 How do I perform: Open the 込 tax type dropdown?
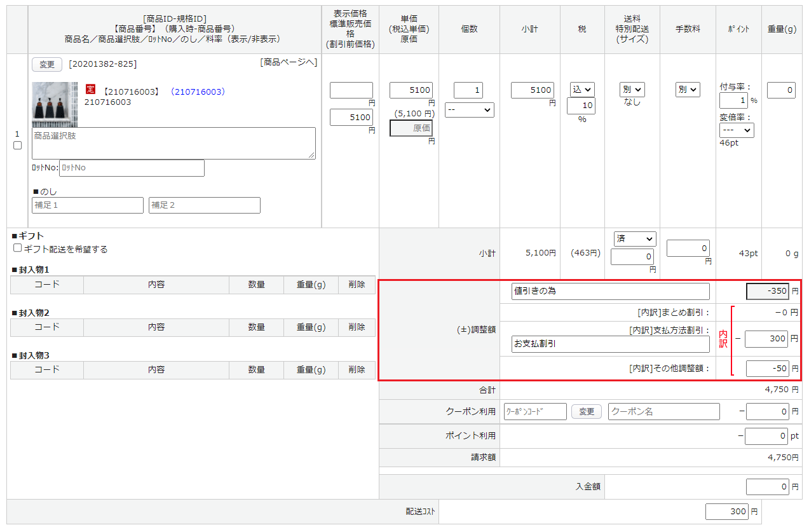tap(581, 90)
